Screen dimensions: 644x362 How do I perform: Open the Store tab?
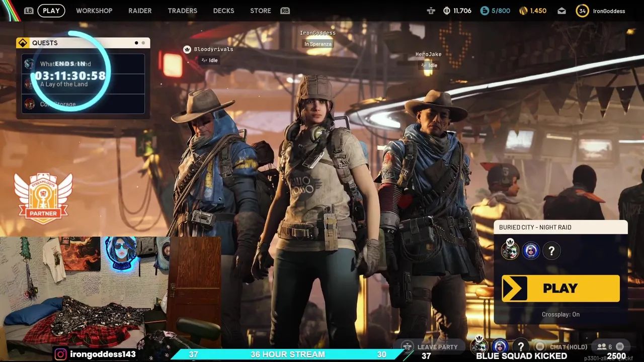[x=261, y=11]
